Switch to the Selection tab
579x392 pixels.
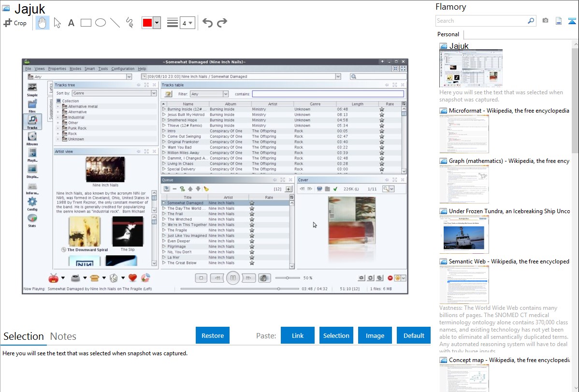pyautogui.click(x=24, y=336)
